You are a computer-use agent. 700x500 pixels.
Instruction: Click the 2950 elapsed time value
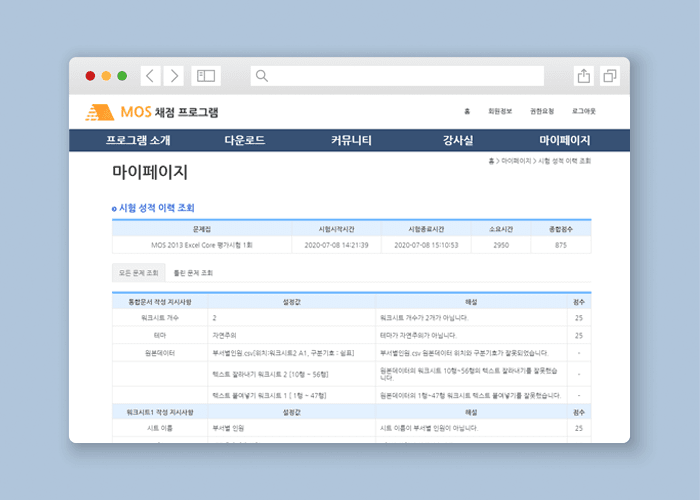pyautogui.click(x=501, y=245)
